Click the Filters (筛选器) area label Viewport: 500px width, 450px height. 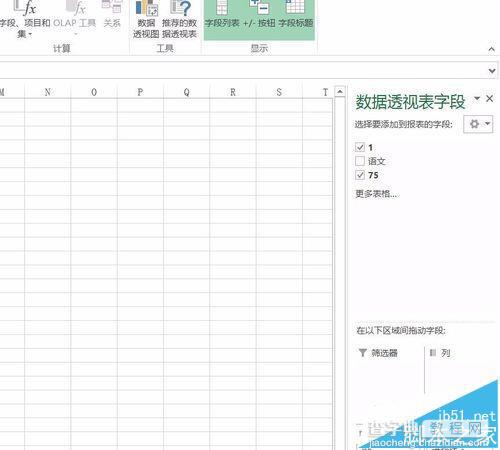pyautogui.click(x=384, y=353)
